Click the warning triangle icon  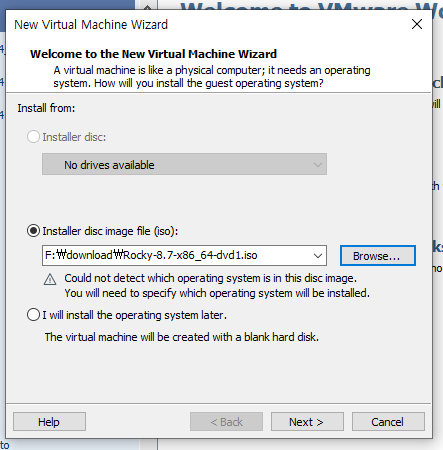click(x=50, y=279)
